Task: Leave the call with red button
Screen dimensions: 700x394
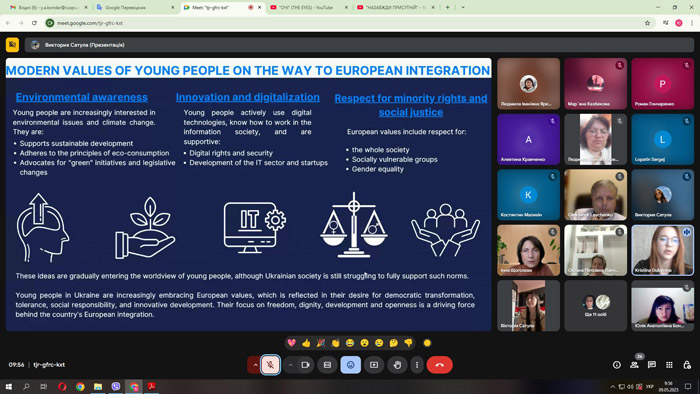Action: pyautogui.click(x=440, y=365)
